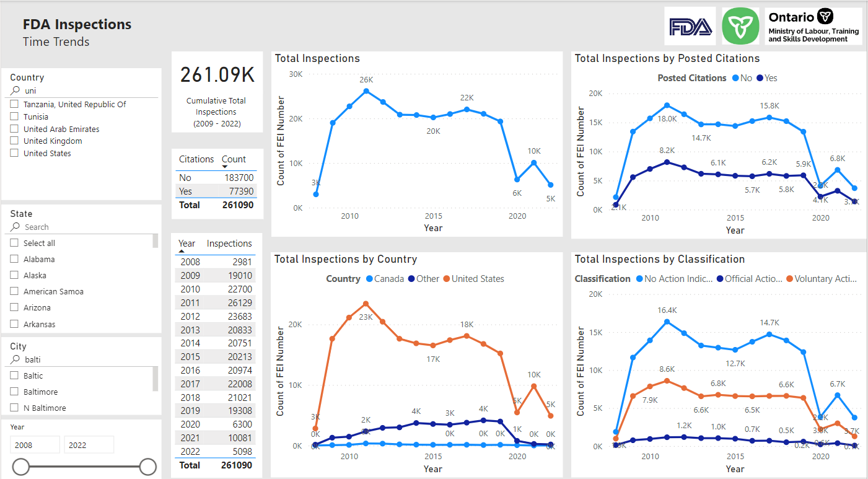Select the 2011 row in year table
Viewport: 868px width, 479px height.
coord(216,302)
